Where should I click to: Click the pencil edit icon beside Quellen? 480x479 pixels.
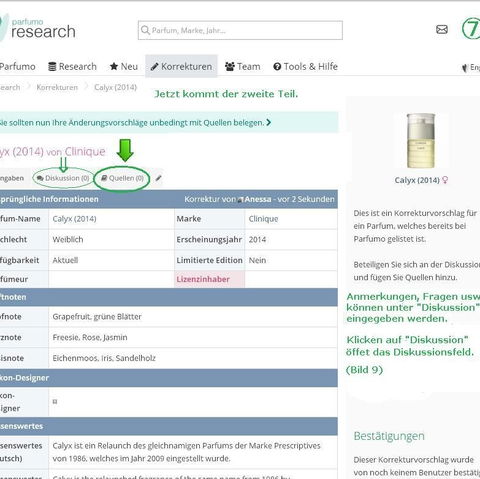[158, 178]
